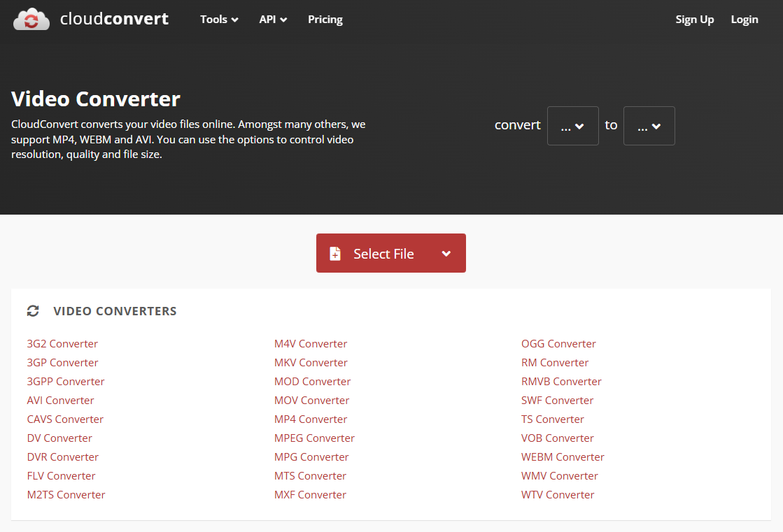Open the Login page
Image resolution: width=783 pixels, height=532 pixels.
744,20
